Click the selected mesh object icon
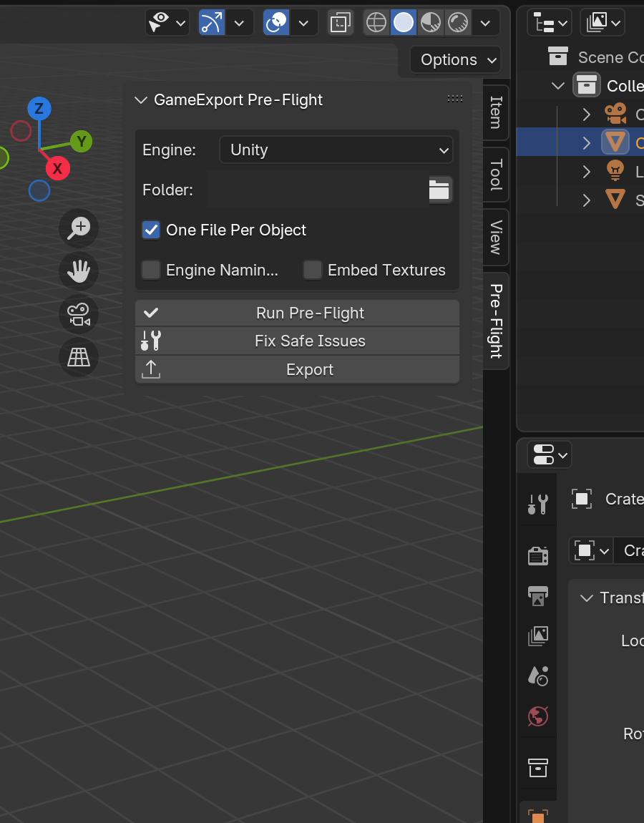The image size is (644, 823). [615, 142]
